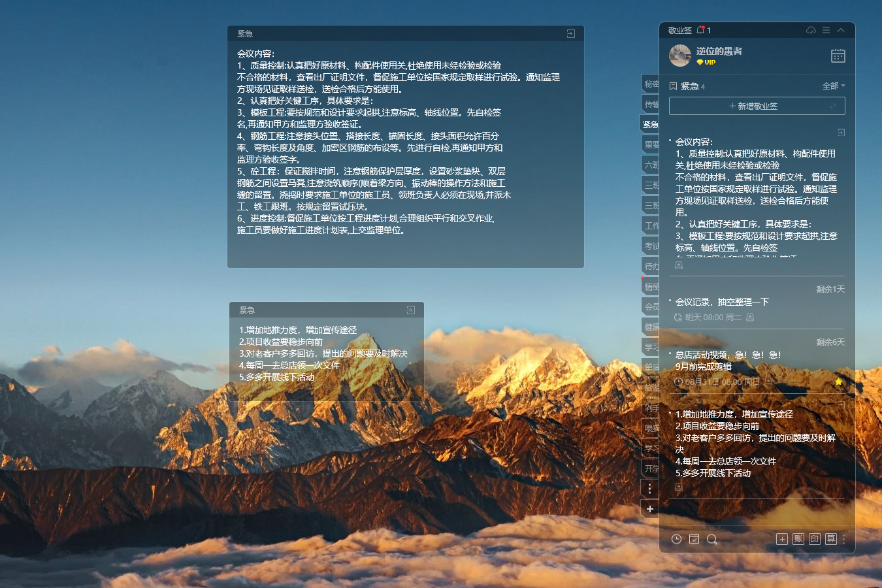The width and height of the screenshot is (882, 588).
Task: Select the active 紧急 category tab
Action: (649, 124)
